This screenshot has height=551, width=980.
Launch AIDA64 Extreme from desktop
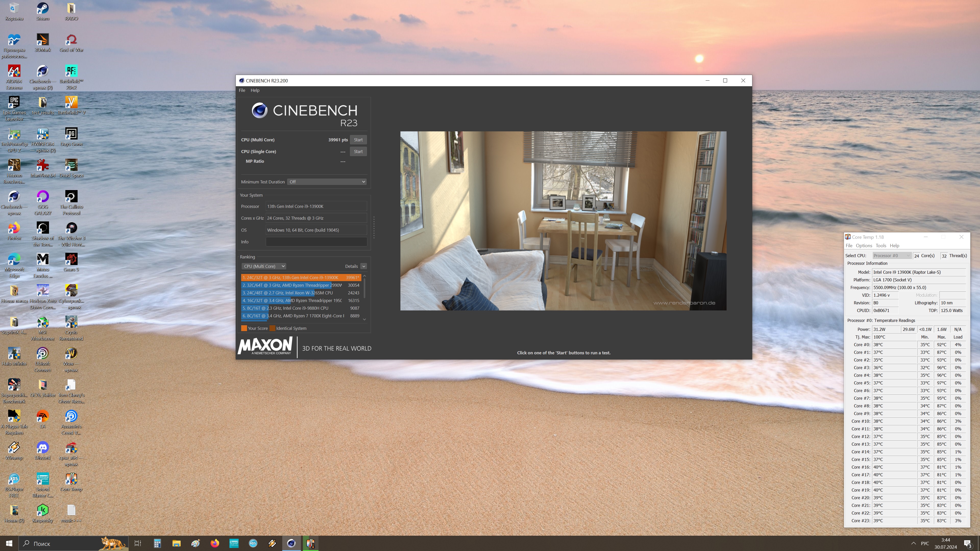[x=14, y=71]
